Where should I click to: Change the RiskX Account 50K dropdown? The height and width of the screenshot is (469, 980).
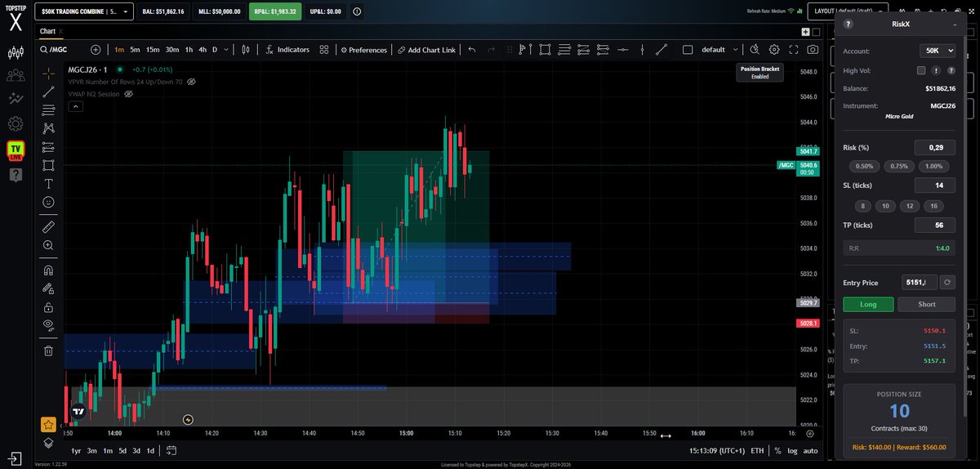(937, 51)
